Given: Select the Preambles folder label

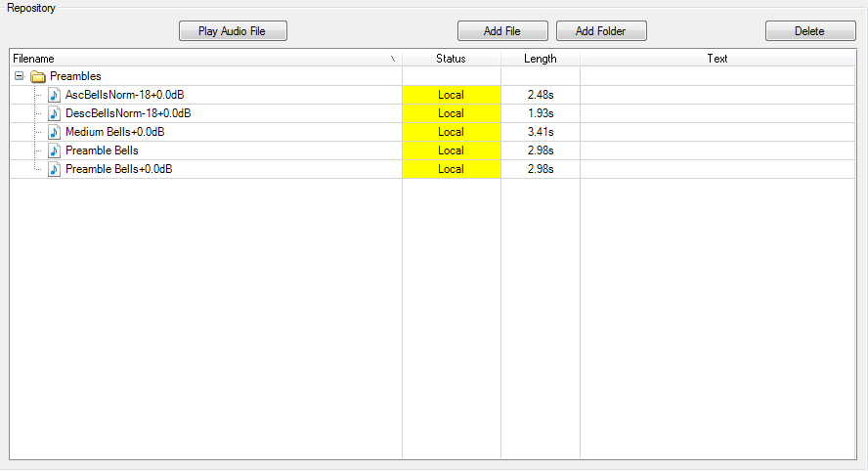Looking at the screenshot, I should tap(75, 76).
